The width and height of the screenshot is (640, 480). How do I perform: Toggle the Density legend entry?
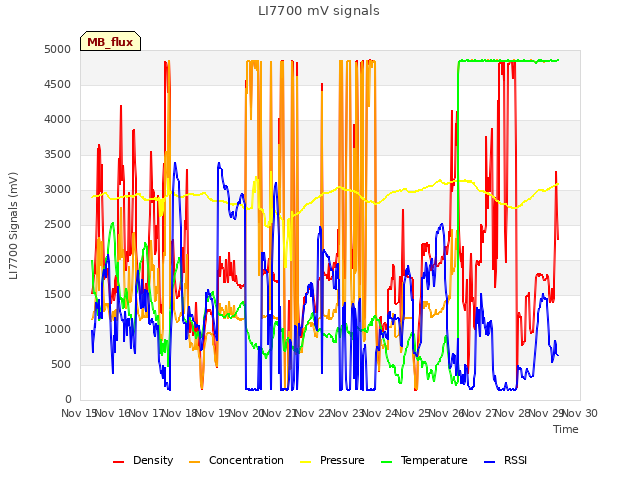coord(143,460)
